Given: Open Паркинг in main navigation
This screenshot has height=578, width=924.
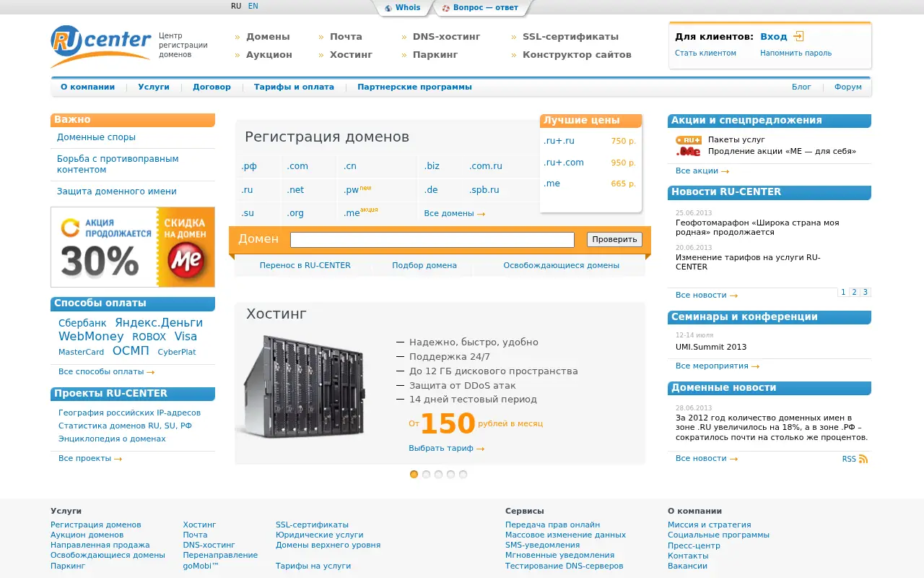Looking at the screenshot, I should pyautogui.click(x=435, y=55).
